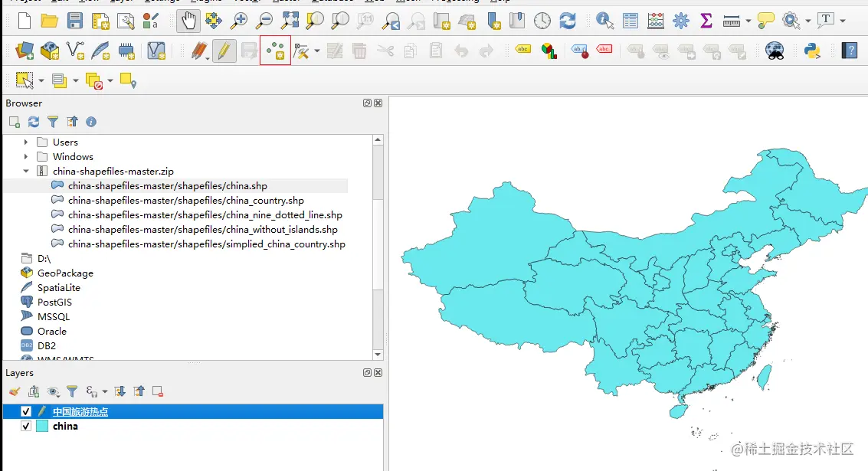This screenshot has width=868, height=471.
Task: Click the Zoom In magnifier
Action: click(x=239, y=21)
